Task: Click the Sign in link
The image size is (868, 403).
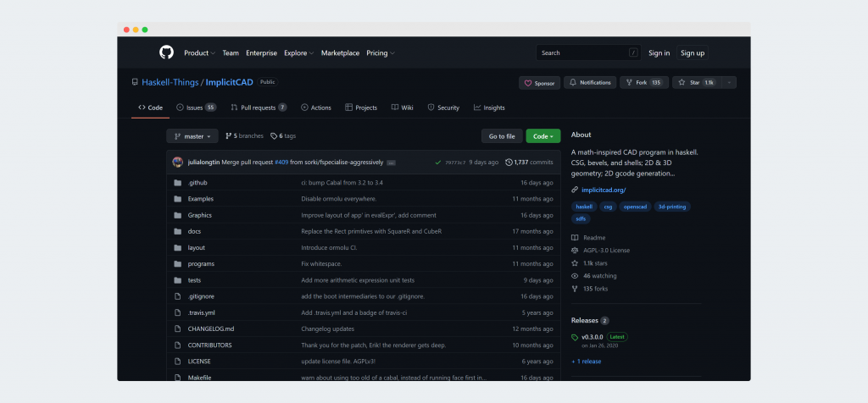Action: (659, 53)
